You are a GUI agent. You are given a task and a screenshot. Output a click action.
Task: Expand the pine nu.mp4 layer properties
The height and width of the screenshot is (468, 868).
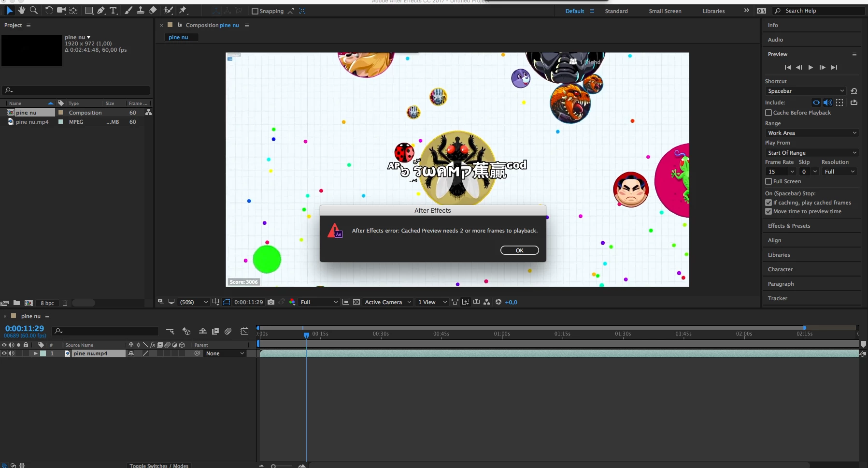pos(35,353)
